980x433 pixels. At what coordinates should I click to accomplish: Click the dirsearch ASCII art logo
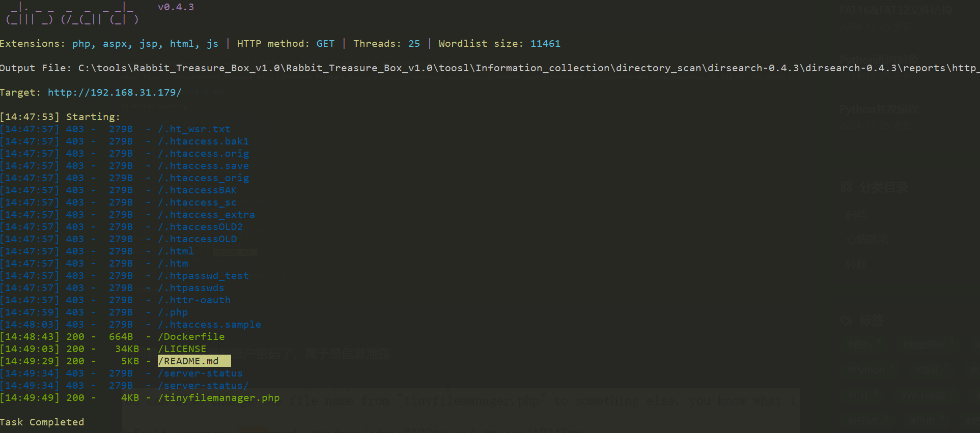72,14
